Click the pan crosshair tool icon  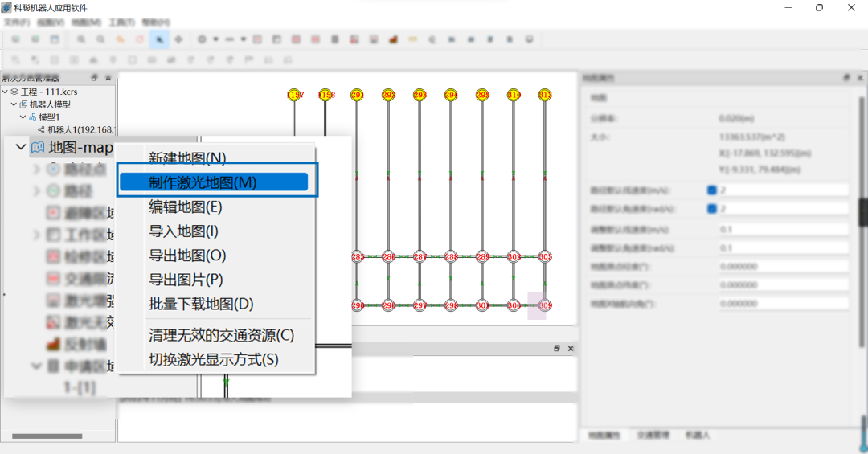click(x=178, y=39)
